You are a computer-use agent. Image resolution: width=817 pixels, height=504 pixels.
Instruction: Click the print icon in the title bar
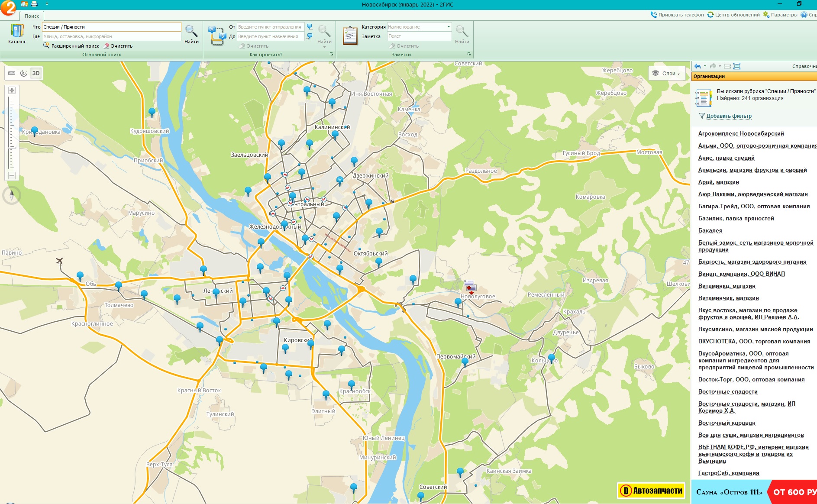34,4
